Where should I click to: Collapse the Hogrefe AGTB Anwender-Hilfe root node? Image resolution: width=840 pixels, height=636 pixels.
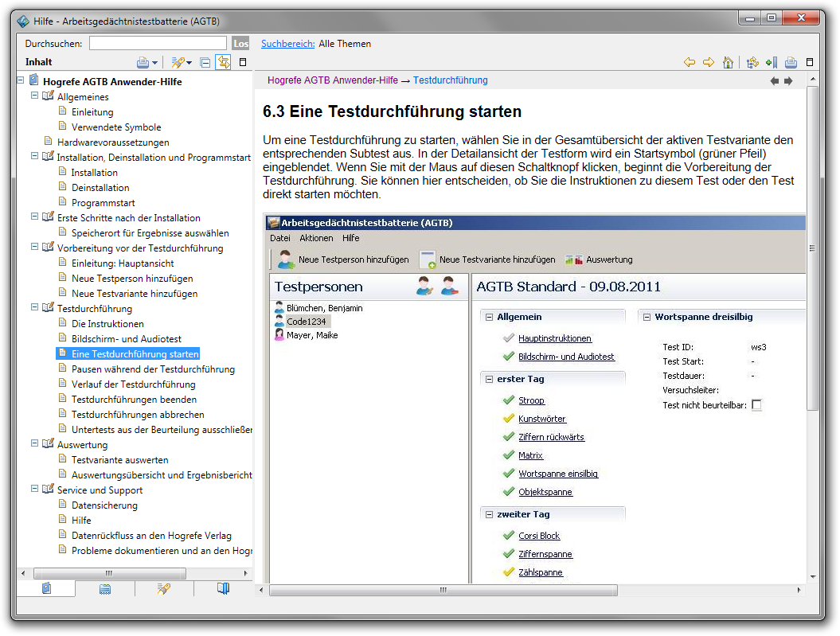point(21,80)
